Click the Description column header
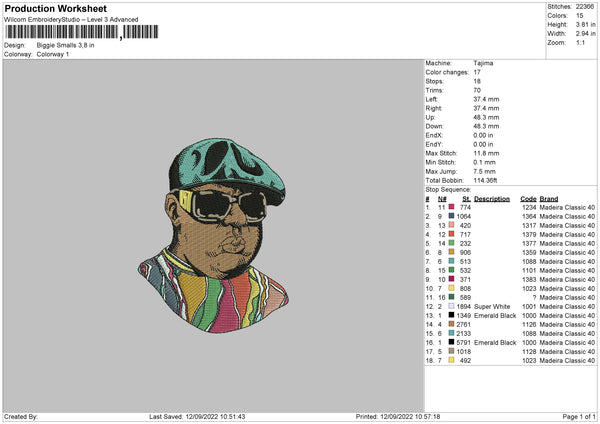 click(x=492, y=199)
